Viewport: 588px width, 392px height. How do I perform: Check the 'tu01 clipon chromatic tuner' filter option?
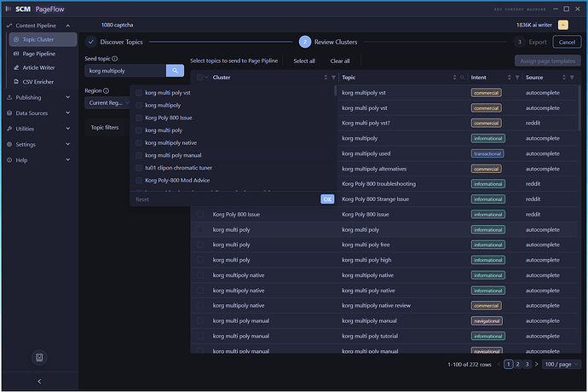point(139,168)
